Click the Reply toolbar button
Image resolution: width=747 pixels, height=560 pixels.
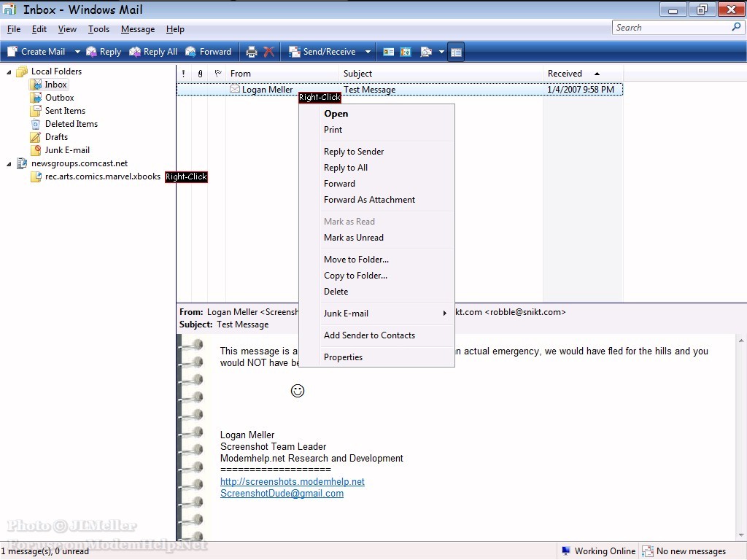click(x=104, y=52)
